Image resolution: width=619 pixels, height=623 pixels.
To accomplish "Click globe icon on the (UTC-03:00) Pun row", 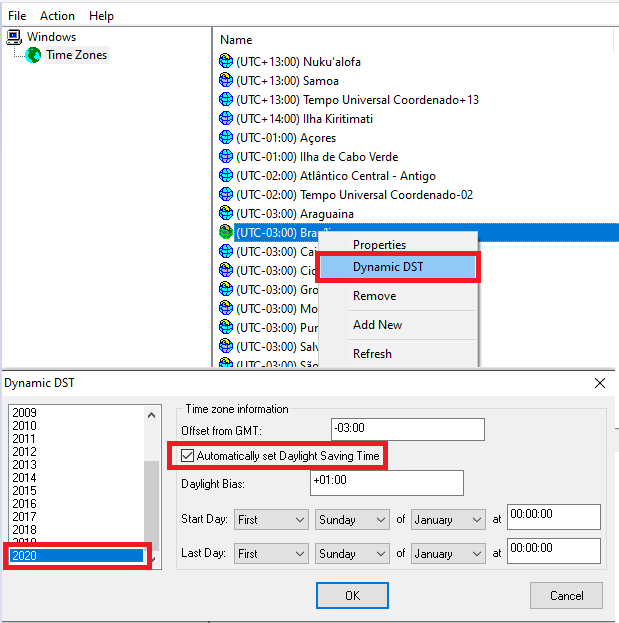I will (226, 327).
